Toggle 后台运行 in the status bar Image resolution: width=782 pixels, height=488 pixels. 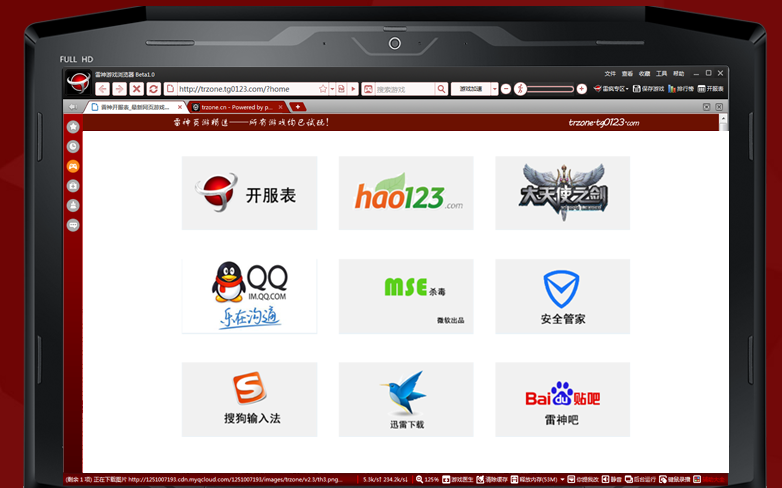coord(643,479)
